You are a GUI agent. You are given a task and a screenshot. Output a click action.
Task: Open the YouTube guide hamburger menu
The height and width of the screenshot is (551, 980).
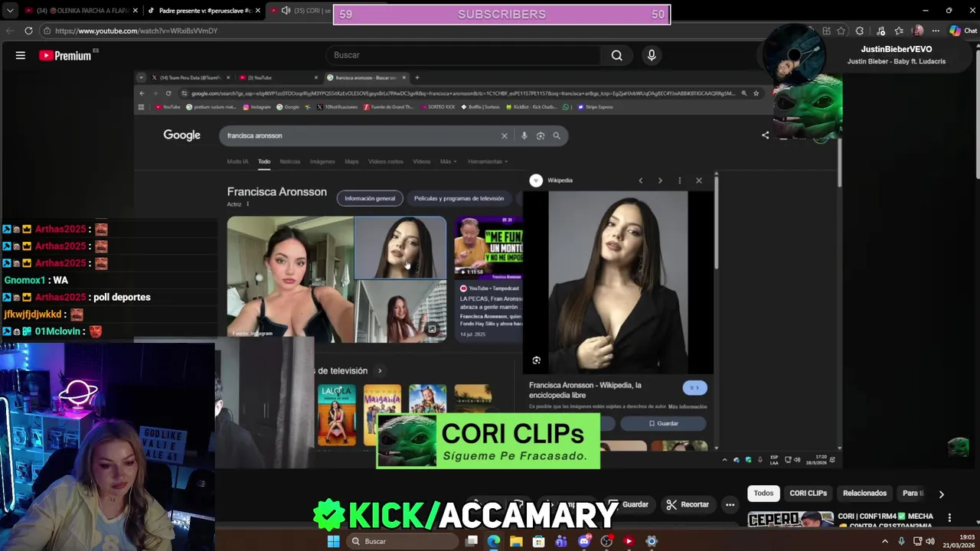coord(21,55)
